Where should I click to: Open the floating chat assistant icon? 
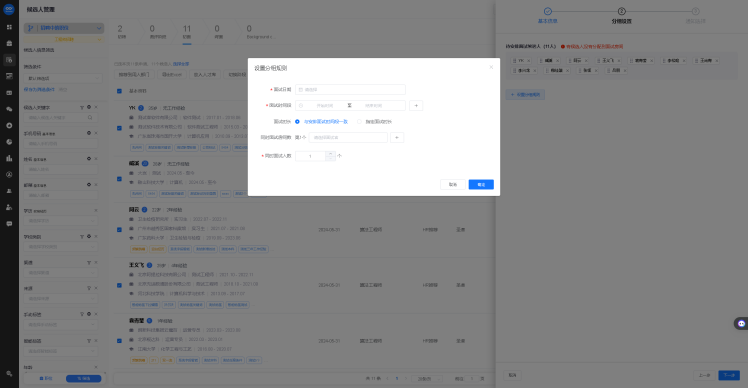[741, 324]
